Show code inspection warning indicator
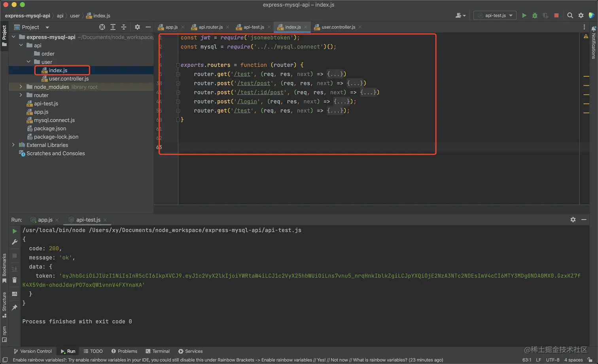 tap(586, 36)
